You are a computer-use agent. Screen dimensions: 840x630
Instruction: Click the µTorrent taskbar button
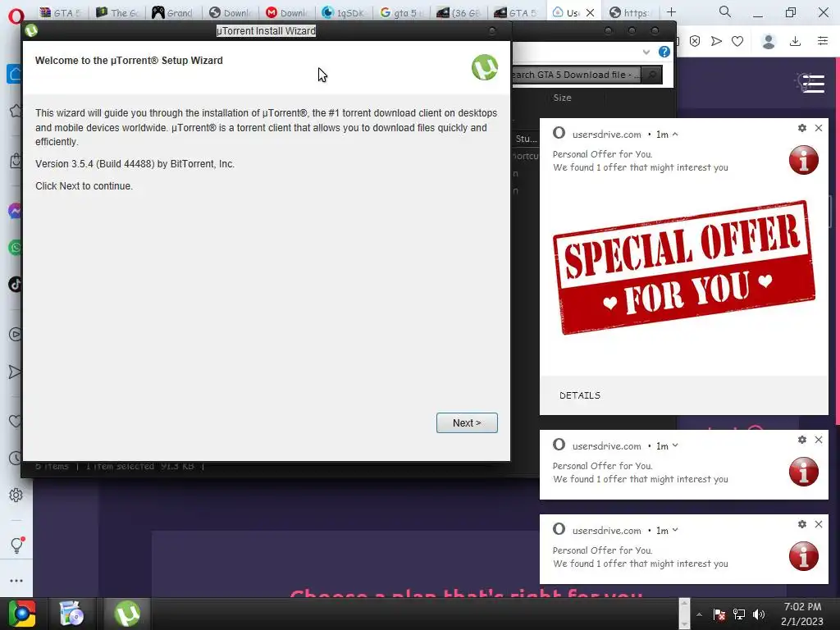click(x=127, y=614)
